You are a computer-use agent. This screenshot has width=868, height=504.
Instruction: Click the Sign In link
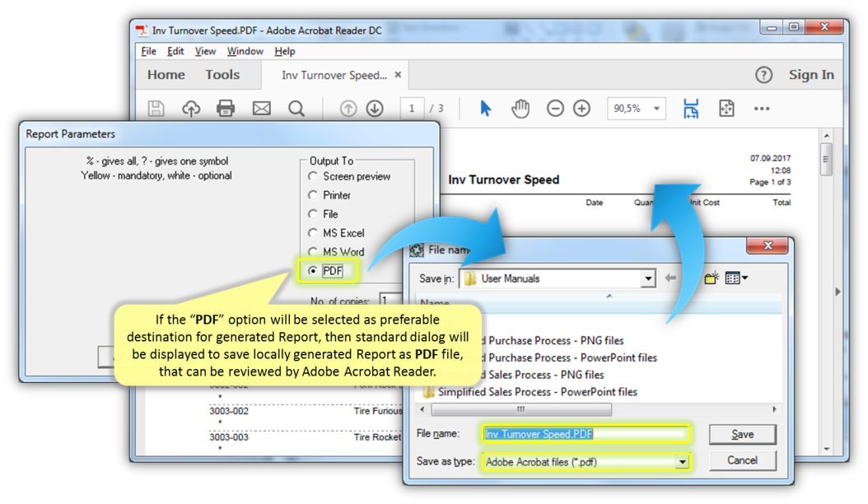811,75
